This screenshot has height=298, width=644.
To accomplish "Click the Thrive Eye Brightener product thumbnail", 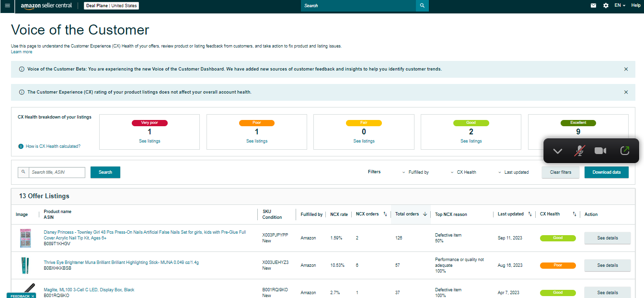I will click(25, 265).
